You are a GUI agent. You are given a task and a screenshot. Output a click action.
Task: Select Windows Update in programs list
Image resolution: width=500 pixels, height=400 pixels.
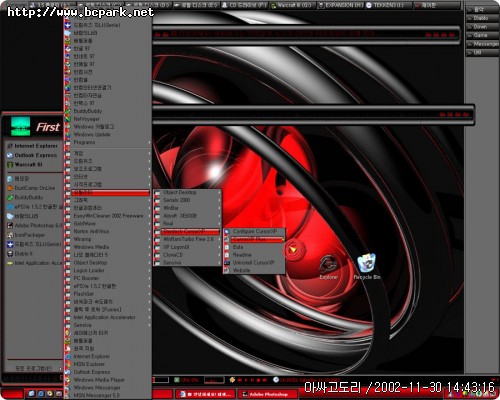(108, 134)
